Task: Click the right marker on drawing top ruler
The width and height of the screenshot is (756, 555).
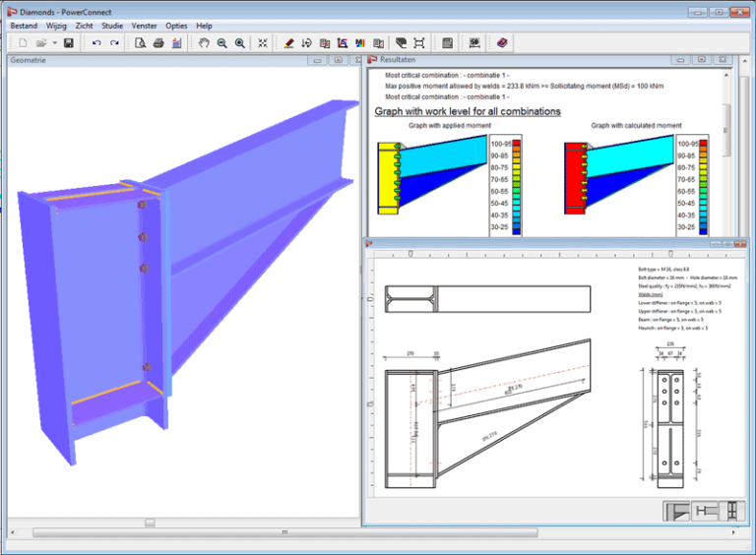Action: pyautogui.click(x=670, y=254)
